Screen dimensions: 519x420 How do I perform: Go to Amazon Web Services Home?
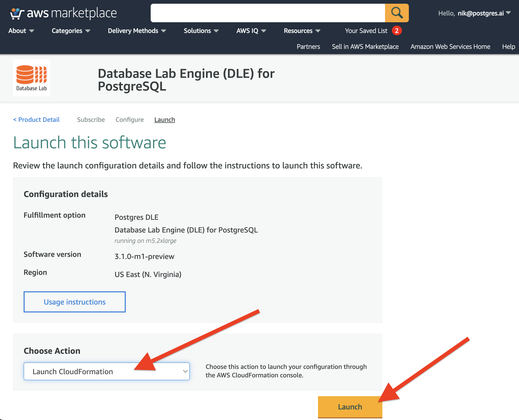450,47
